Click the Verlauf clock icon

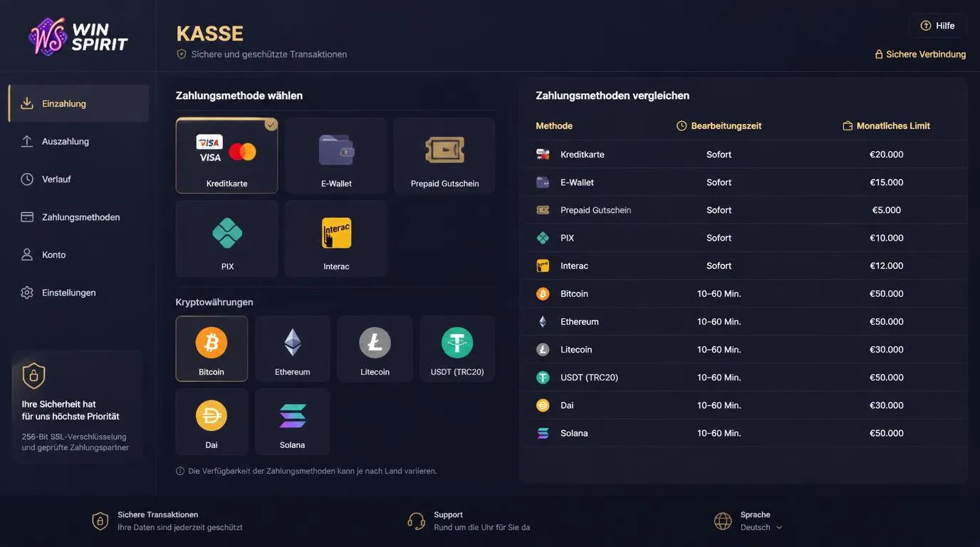click(27, 179)
